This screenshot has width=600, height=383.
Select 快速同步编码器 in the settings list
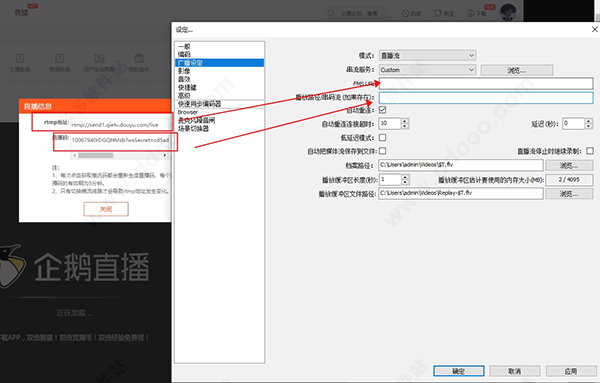[219, 104]
